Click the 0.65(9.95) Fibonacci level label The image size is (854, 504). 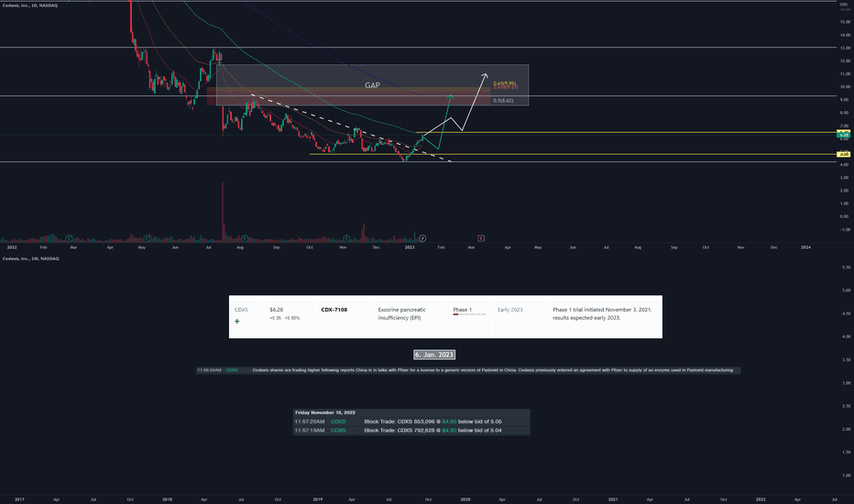coord(505,83)
